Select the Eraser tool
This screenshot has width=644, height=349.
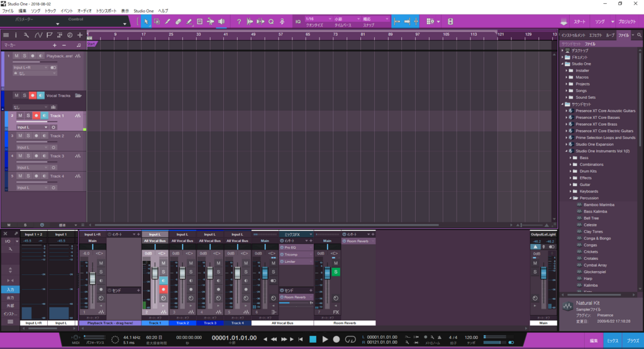(x=178, y=21)
